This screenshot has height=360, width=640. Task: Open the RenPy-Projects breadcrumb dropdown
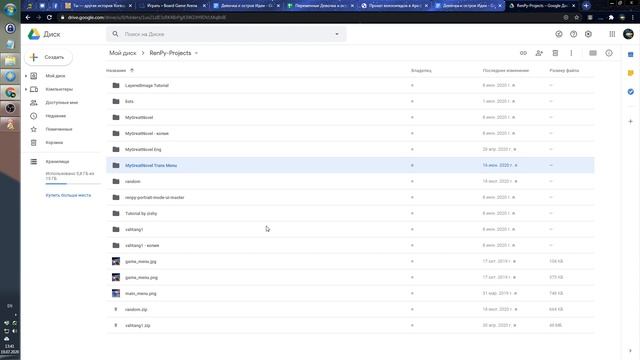click(x=196, y=53)
